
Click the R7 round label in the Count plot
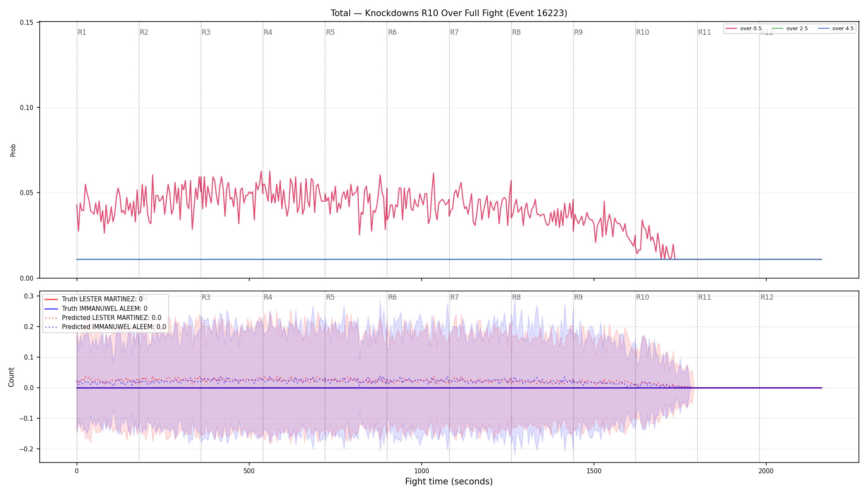(x=454, y=297)
